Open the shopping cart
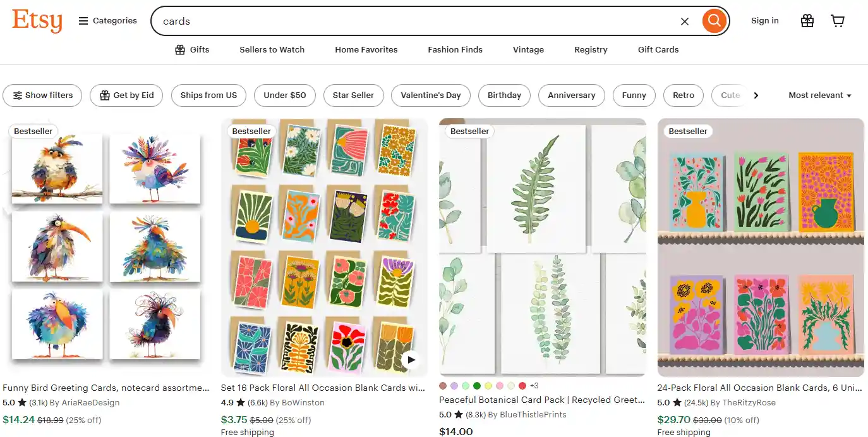This screenshot has height=437, width=868. tap(838, 21)
